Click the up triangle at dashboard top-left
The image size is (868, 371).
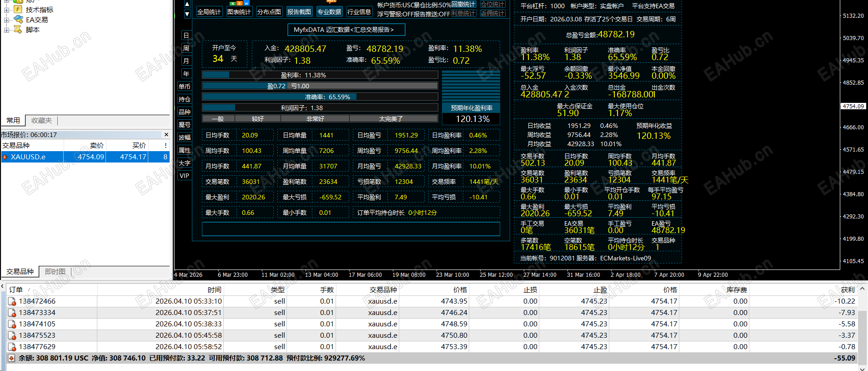pyautogui.click(x=187, y=4)
